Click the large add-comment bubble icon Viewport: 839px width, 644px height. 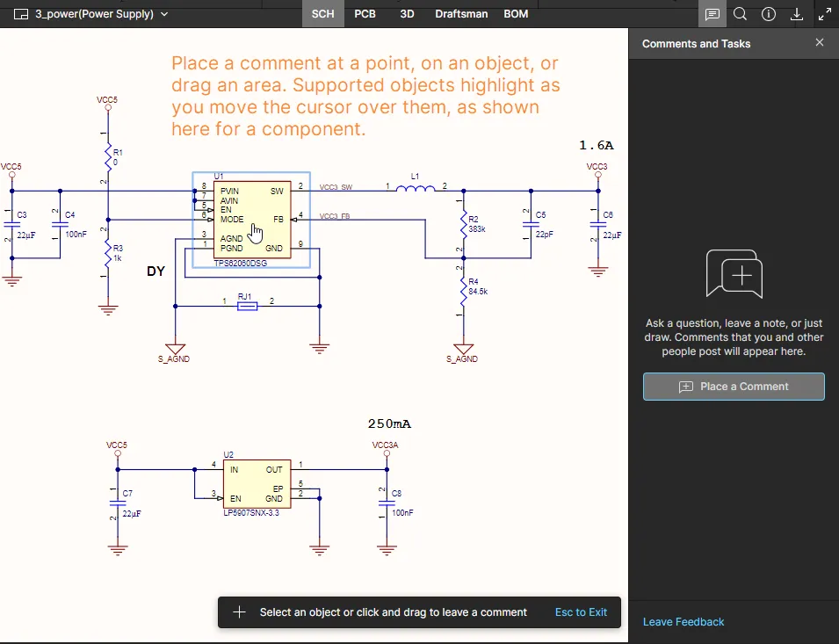(x=734, y=274)
